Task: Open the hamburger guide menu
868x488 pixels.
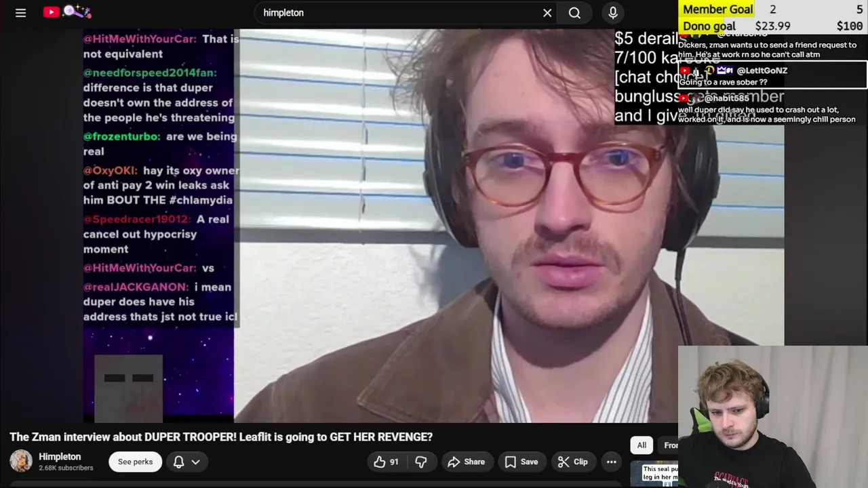Action: pos(21,13)
